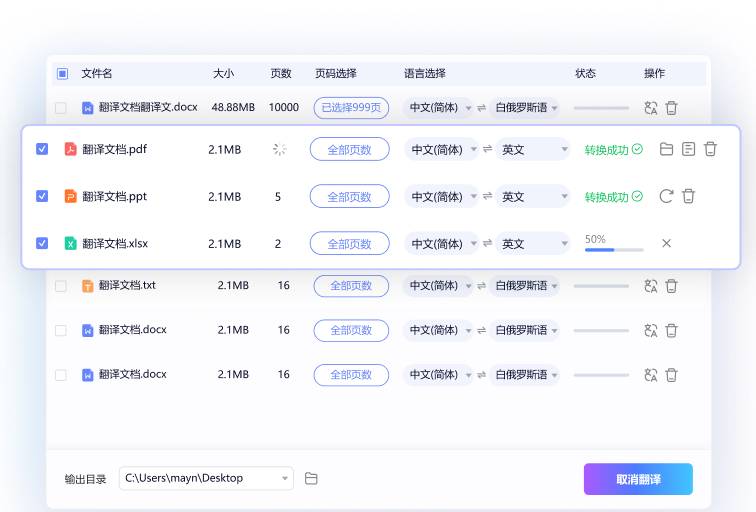Click 全部页数 for 翻译文档.txt

[351, 286]
